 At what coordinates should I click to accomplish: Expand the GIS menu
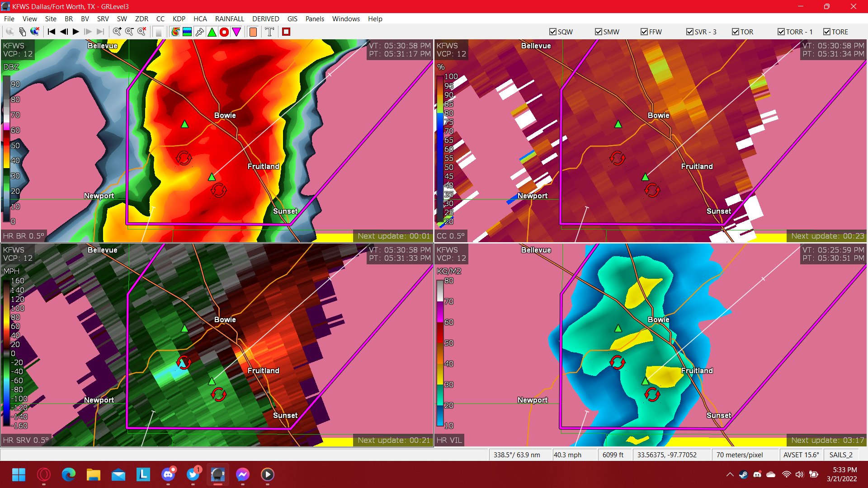tap(292, 19)
